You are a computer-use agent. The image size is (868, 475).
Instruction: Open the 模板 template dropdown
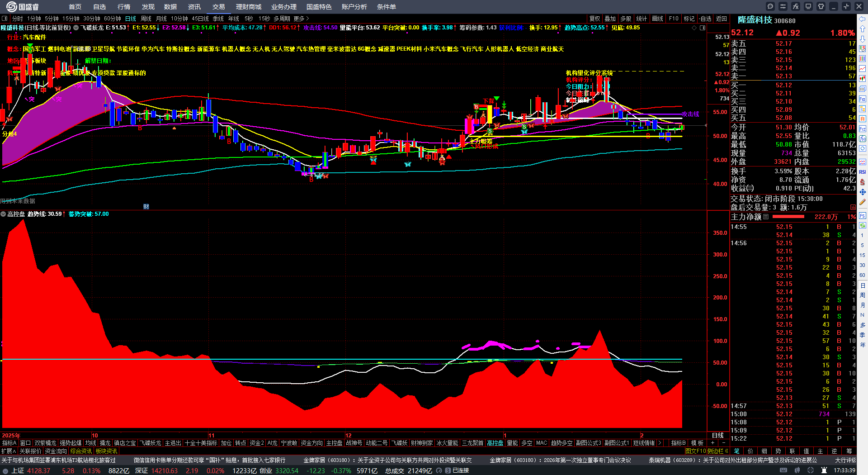(698, 443)
